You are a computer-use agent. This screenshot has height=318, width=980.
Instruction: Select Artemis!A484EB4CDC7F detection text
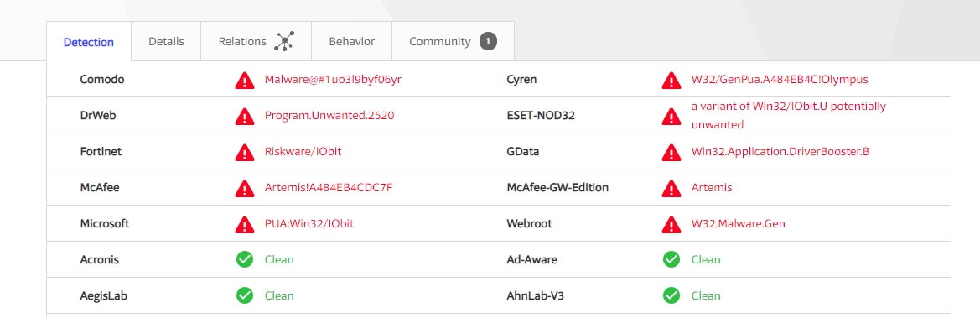click(328, 187)
